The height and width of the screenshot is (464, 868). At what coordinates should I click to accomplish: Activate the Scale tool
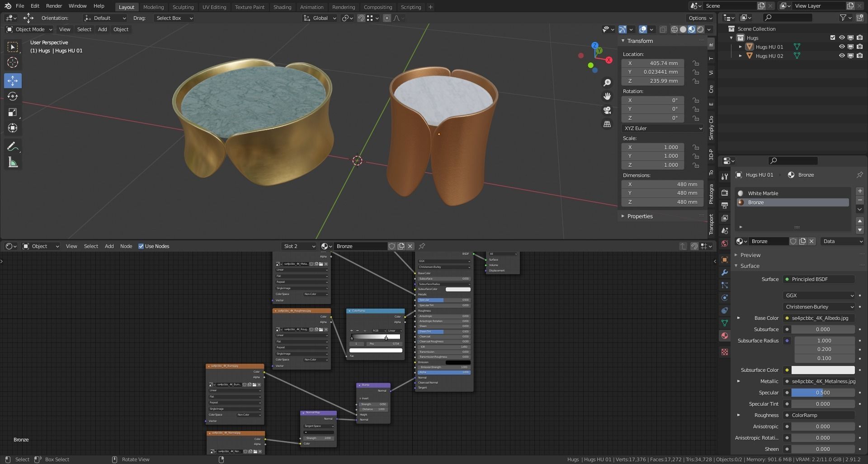(13, 112)
